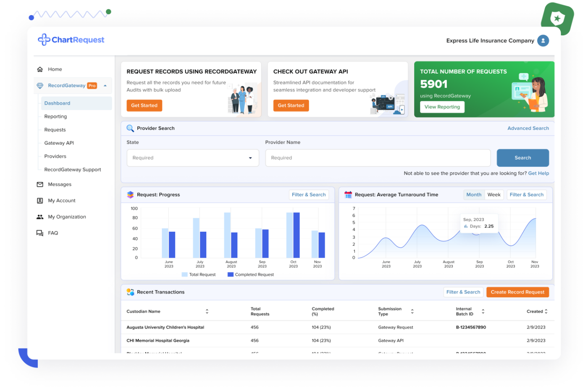Click the June 2023 total request bar

[x=165, y=243]
